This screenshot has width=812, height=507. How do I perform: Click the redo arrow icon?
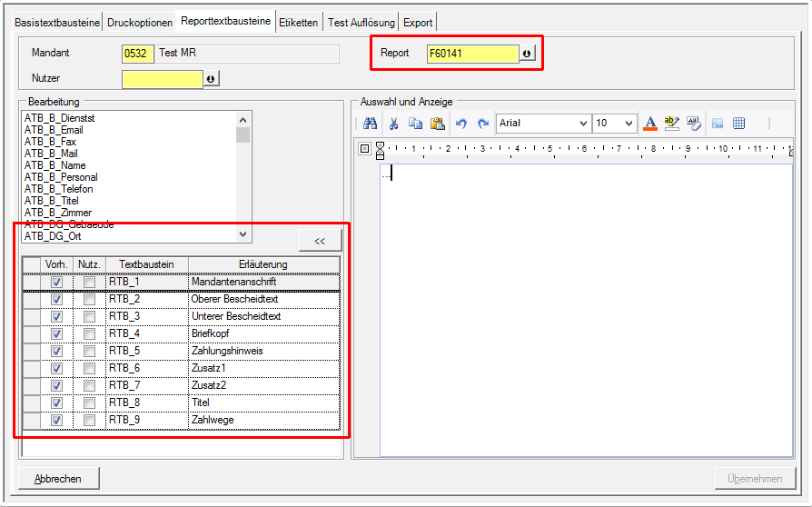click(x=483, y=124)
